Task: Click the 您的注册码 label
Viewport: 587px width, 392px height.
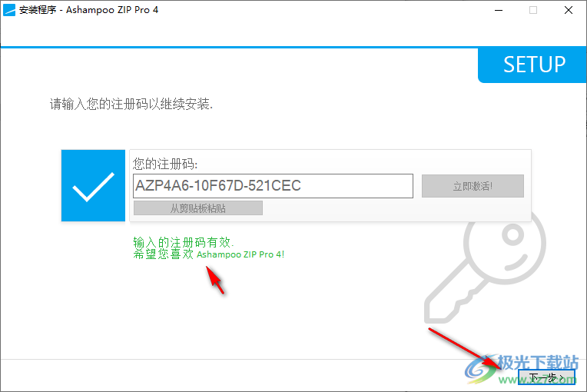Action: (x=165, y=164)
